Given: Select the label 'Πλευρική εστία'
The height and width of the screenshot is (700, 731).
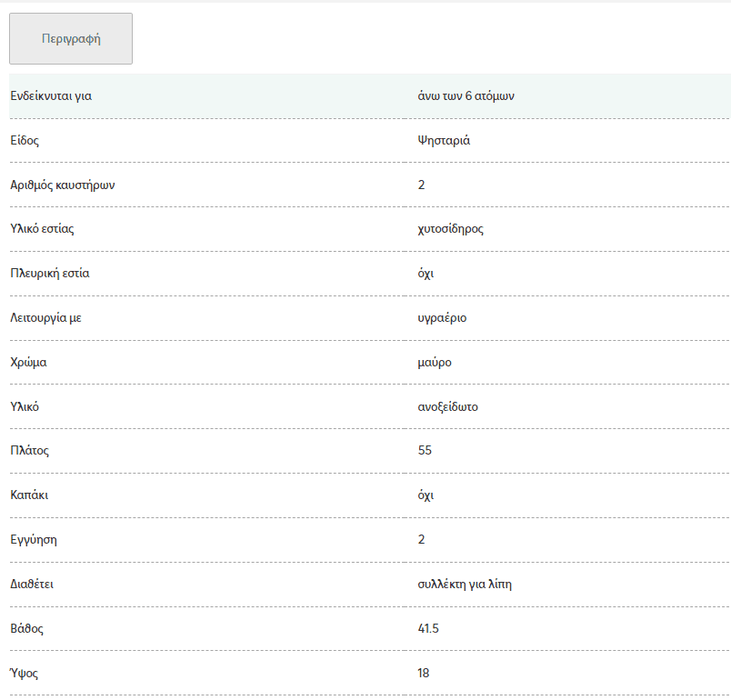Looking at the screenshot, I should click(50, 273).
